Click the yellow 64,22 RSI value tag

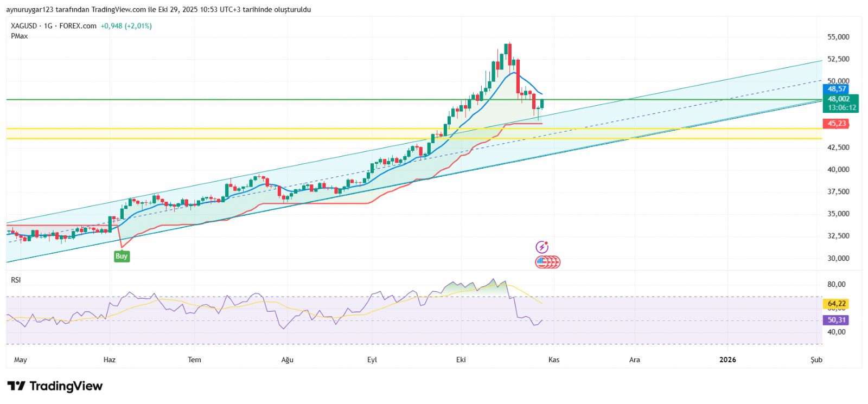point(837,304)
